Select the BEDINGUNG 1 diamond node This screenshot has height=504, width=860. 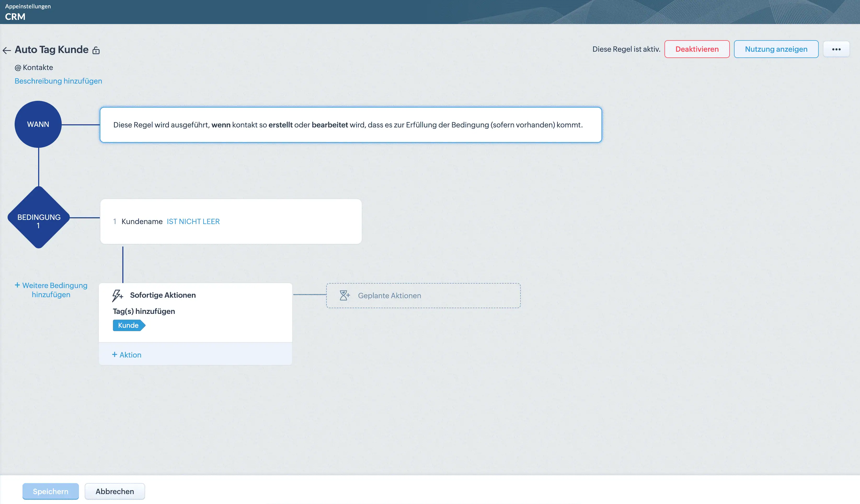39,218
